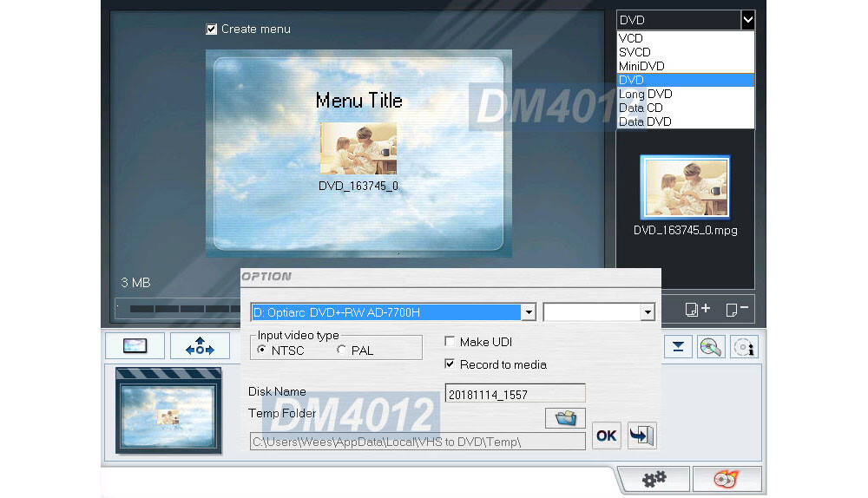Click the download arrow icon
Screen dimensions: 868x498
[x=678, y=347]
